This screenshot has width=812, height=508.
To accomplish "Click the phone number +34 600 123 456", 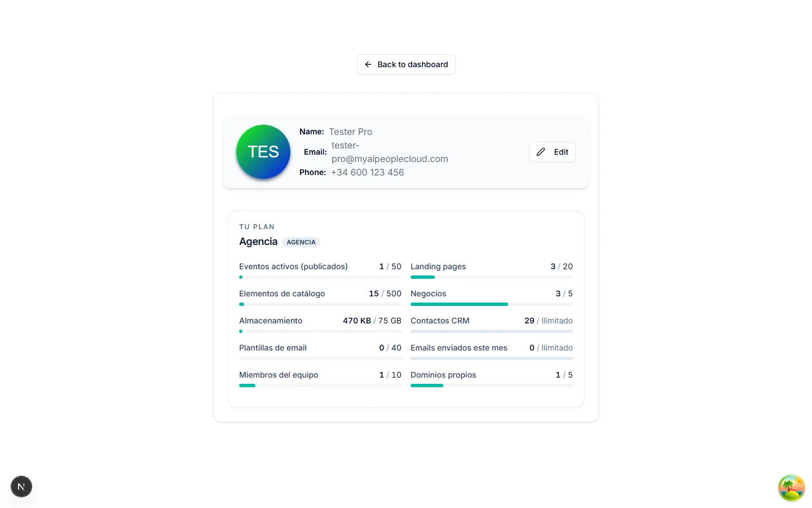I will coord(368,172).
